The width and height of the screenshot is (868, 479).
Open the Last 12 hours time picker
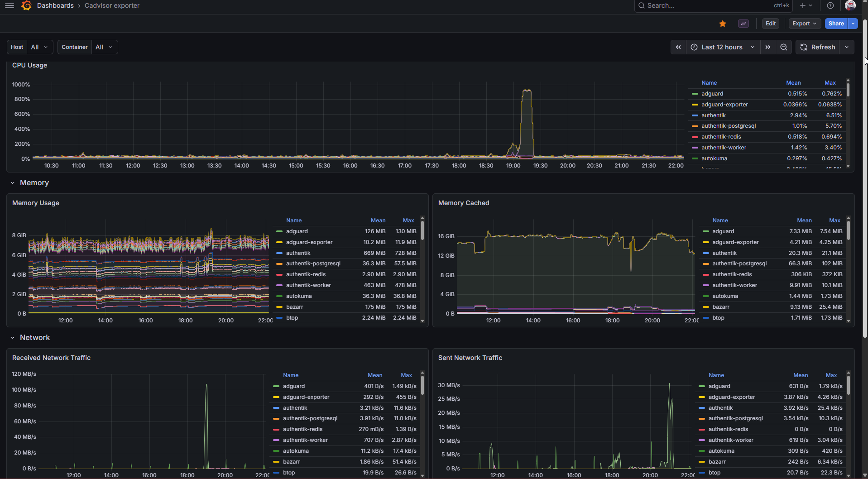click(x=723, y=47)
